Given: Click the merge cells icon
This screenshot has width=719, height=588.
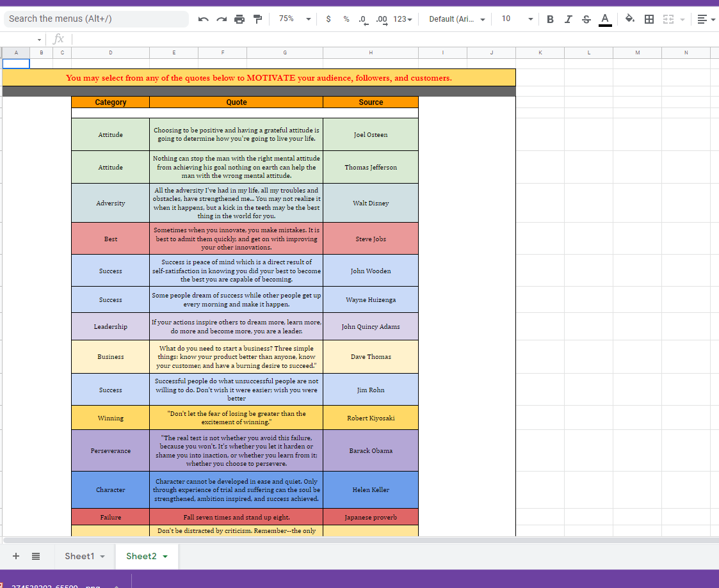Looking at the screenshot, I should [668, 19].
